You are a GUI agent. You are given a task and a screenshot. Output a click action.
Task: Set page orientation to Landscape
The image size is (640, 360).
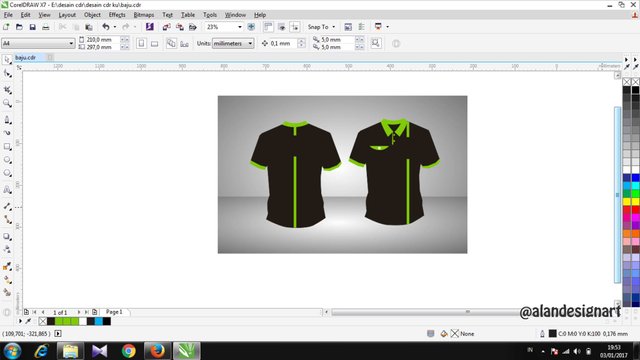click(x=154, y=43)
